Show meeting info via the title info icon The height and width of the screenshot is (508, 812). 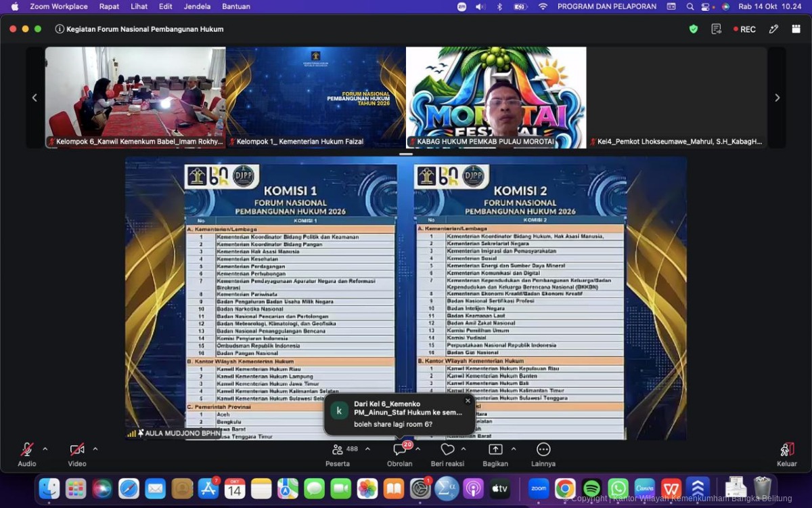pos(60,29)
